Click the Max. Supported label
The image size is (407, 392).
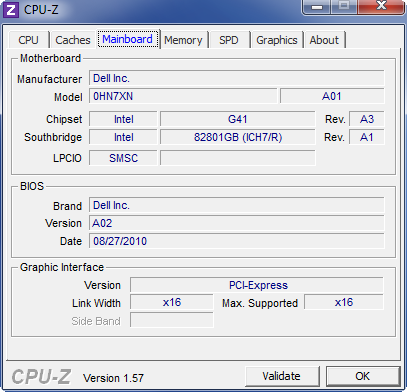tap(260, 303)
